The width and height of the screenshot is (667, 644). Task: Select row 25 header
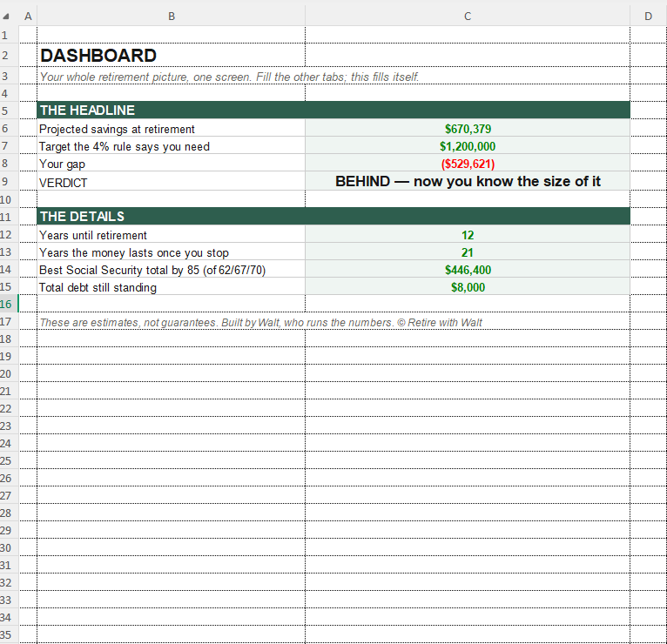point(9,460)
